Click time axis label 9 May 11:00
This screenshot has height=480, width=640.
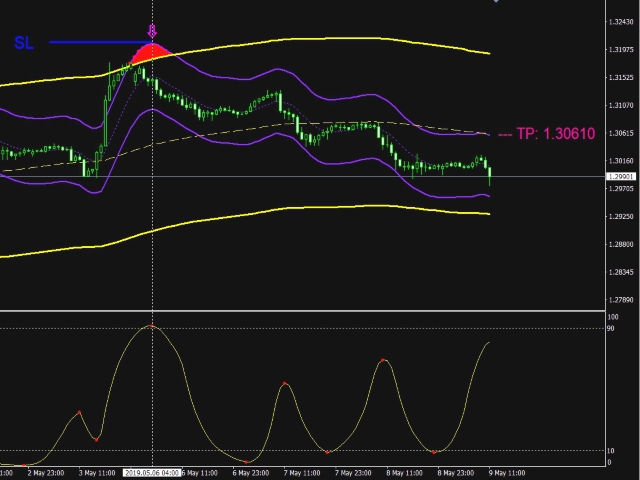(x=507, y=473)
